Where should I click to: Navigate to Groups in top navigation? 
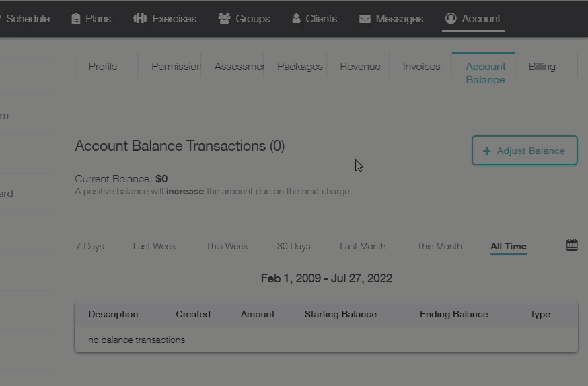(x=244, y=19)
